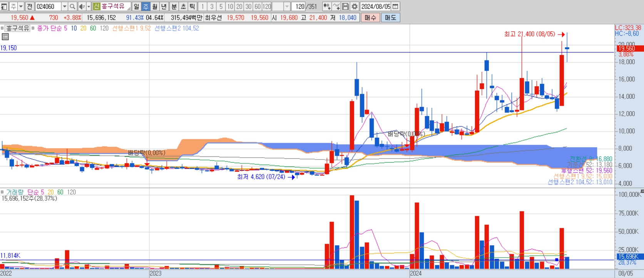The width and height of the screenshot is (644, 278).
Task: Click the date field 2024/08/05
Action: click(376, 7)
